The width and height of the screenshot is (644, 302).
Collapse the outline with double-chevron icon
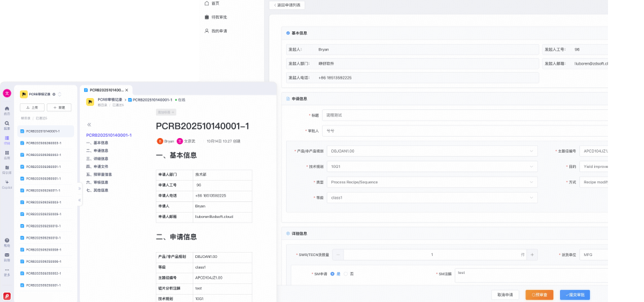pyautogui.click(x=89, y=125)
